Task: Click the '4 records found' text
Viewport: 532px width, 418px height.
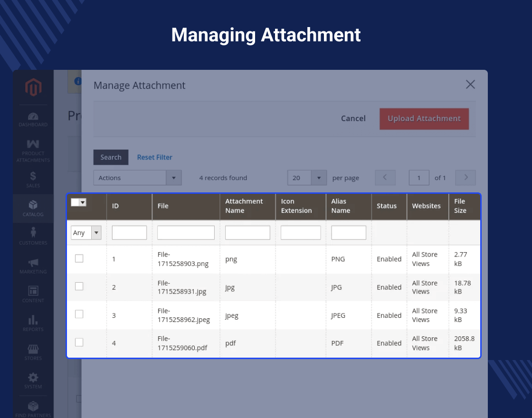Action: click(223, 178)
